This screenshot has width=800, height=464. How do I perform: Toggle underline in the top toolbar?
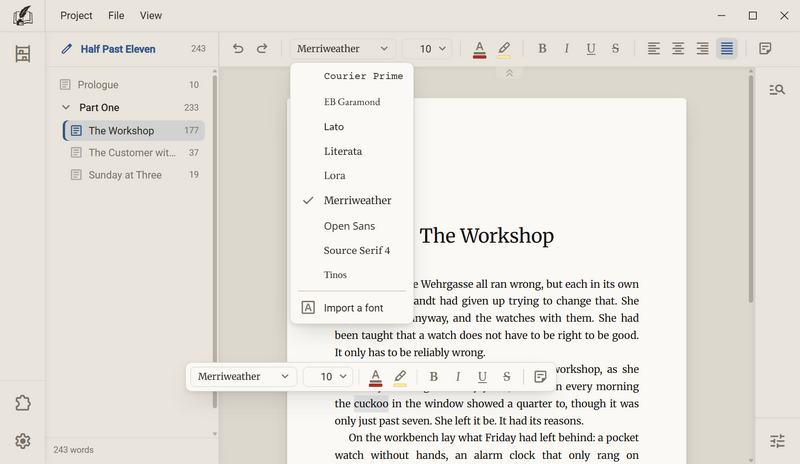pyautogui.click(x=591, y=48)
